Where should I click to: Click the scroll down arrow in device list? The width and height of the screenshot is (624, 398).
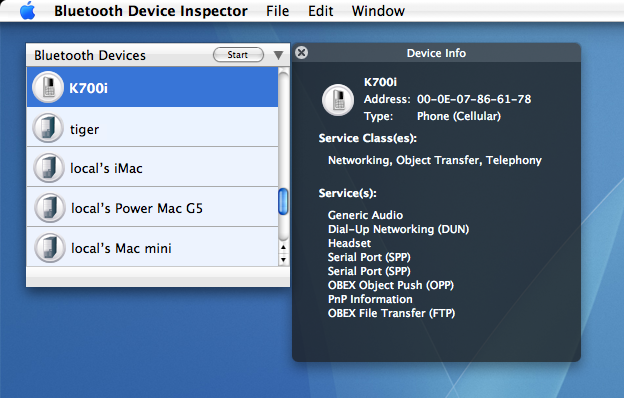pyautogui.click(x=283, y=260)
